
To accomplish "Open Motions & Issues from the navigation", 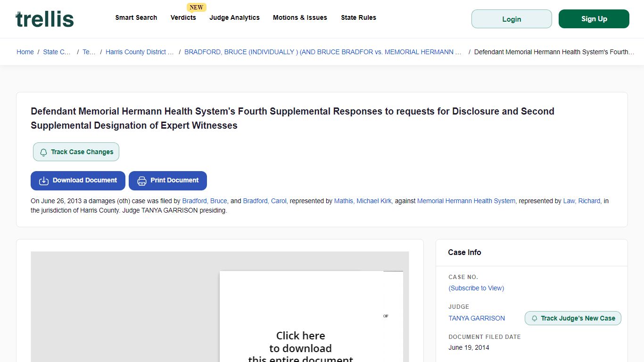I will click(300, 17).
